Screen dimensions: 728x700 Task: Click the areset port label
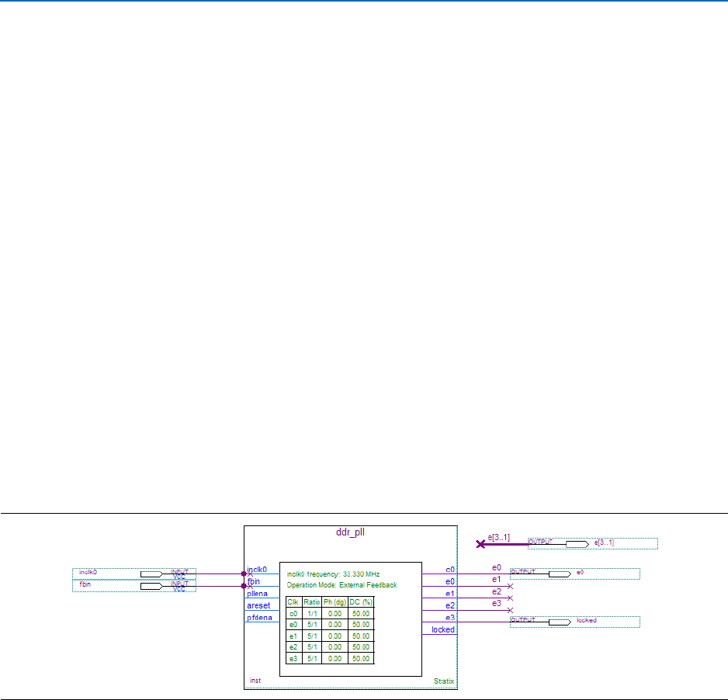click(258, 606)
